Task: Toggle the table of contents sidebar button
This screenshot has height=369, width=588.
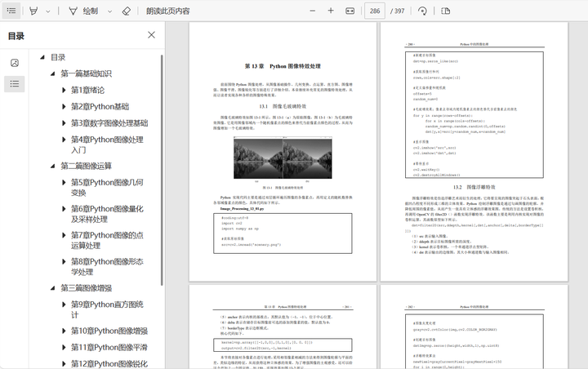Action: (x=11, y=11)
